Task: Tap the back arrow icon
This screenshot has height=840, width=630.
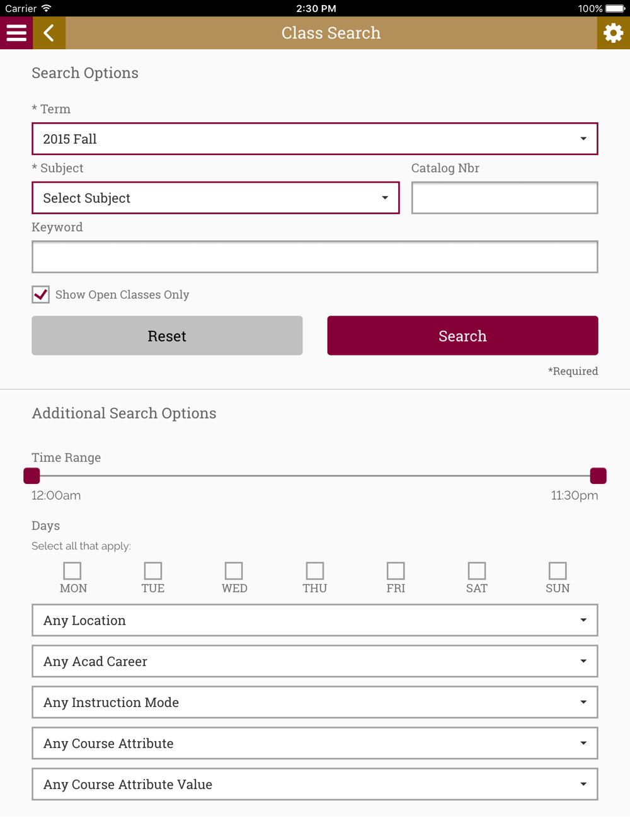Action: coord(49,33)
